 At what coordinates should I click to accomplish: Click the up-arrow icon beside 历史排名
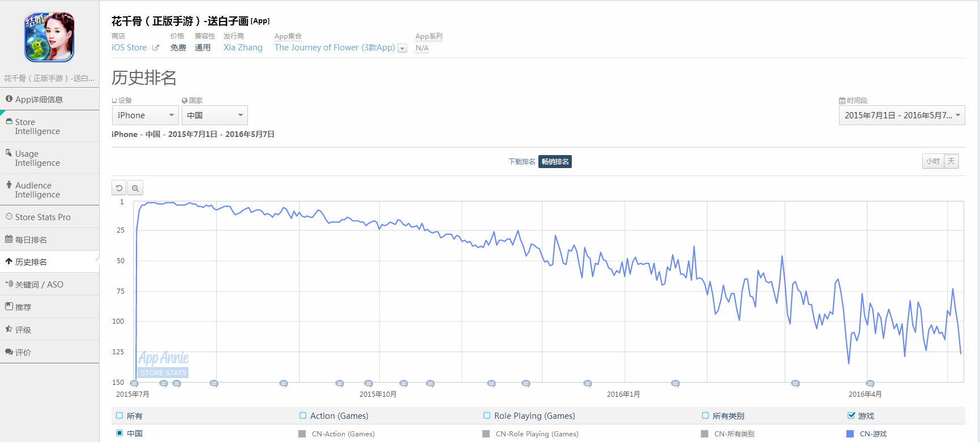[9, 261]
